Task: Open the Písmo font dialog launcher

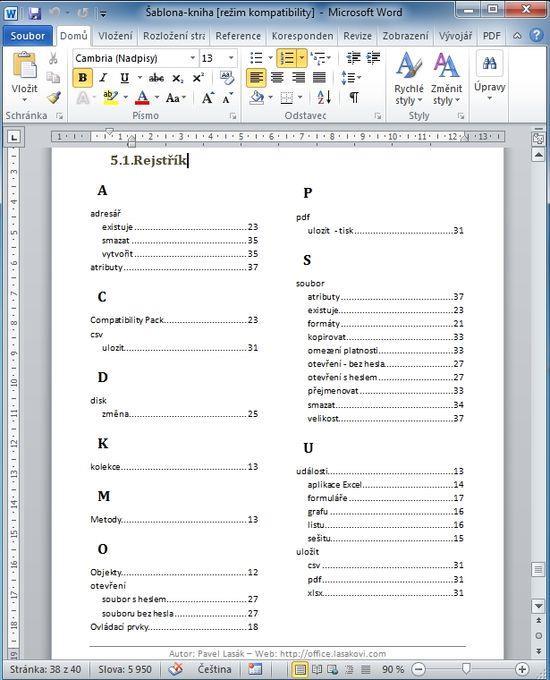Action: coord(233,116)
